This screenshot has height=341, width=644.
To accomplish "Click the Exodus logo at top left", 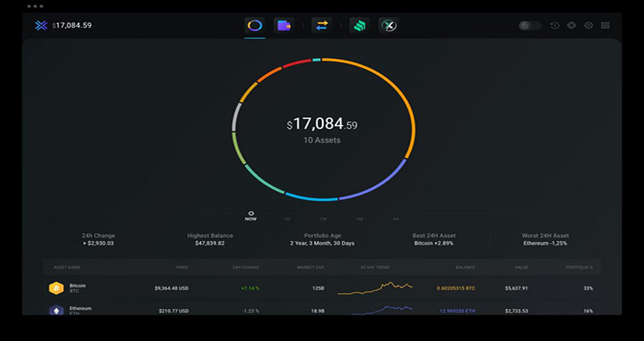I will pyautogui.click(x=41, y=26).
